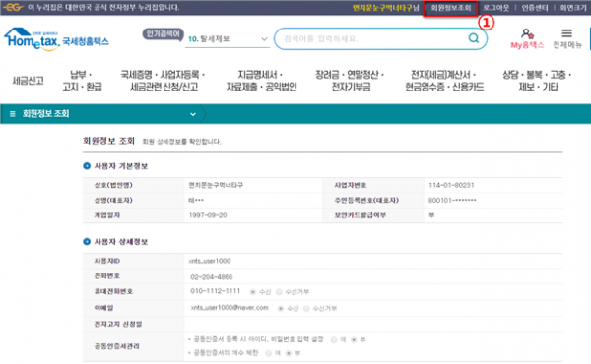Select 여 for 공동인증서의 개수 제한
Screen dimensions: 591x364
pos(268,353)
